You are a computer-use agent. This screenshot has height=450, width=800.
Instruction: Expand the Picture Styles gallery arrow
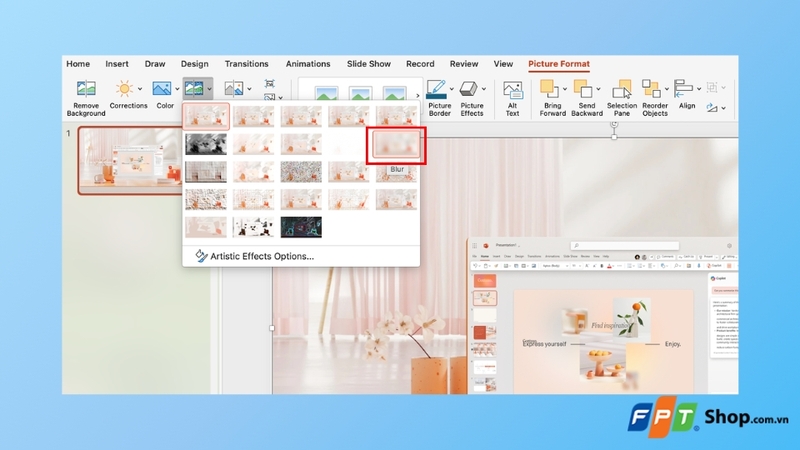[x=418, y=95]
